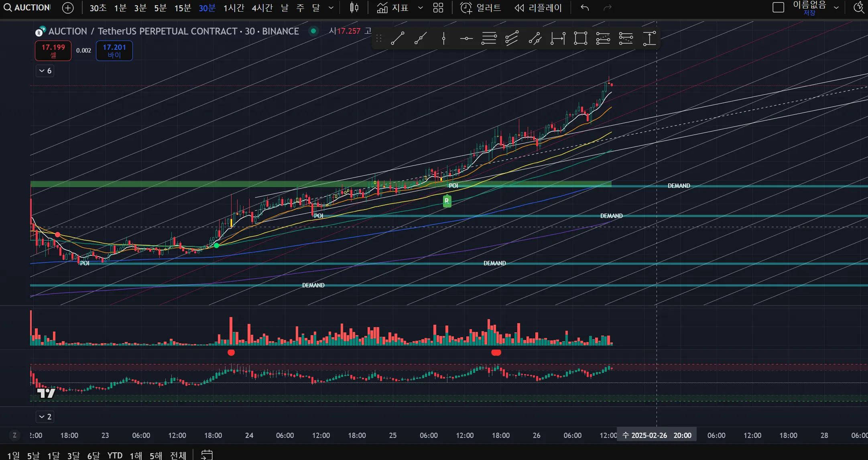Click the green R marker on chart
Image resolution: width=868 pixels, height=460 pixels.
tap(447, 201)
